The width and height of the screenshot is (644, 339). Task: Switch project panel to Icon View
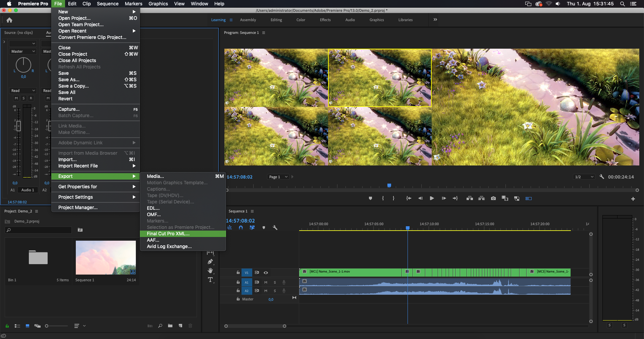coord(28,326)
